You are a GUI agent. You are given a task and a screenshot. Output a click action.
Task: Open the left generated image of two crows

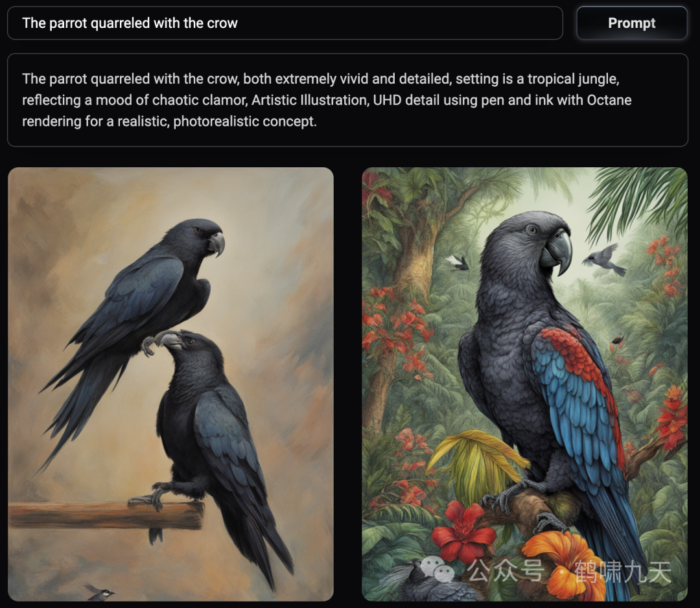click(170, 384)
